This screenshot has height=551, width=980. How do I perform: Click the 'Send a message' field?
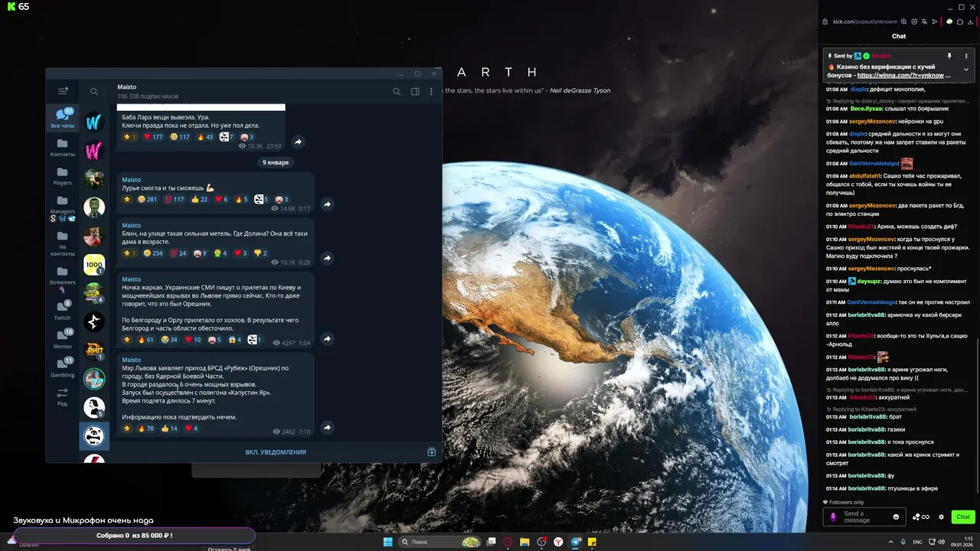click(864, 517)
